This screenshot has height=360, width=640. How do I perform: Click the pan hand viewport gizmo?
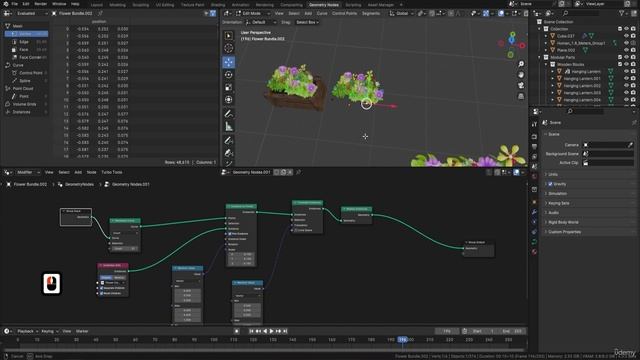pos(521,75)
